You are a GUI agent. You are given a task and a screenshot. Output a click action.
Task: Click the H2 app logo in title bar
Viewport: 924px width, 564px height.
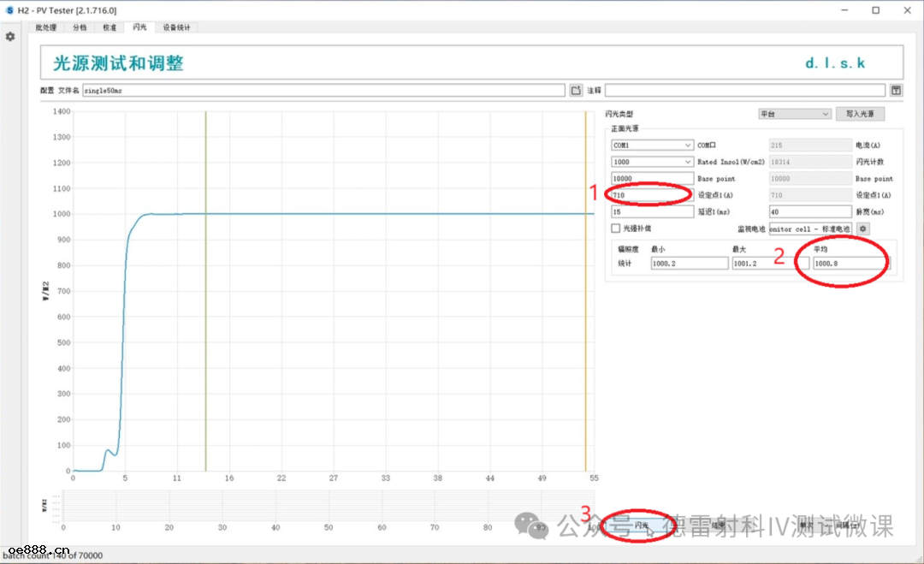pos(10,10)
